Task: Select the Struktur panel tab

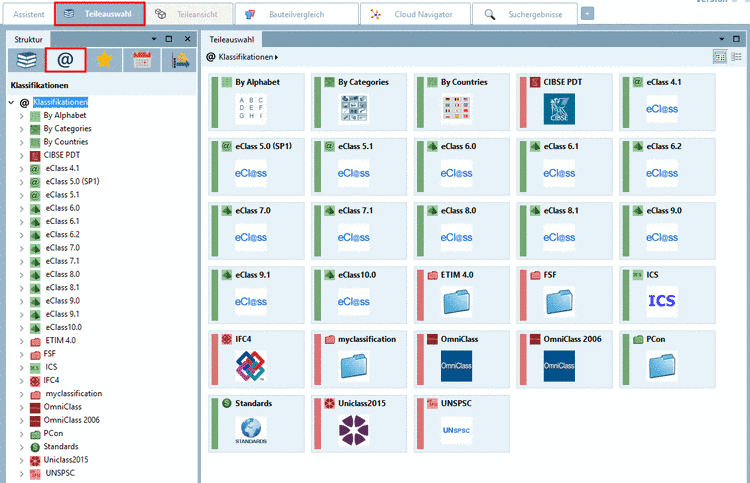Action: coord(28,39)
